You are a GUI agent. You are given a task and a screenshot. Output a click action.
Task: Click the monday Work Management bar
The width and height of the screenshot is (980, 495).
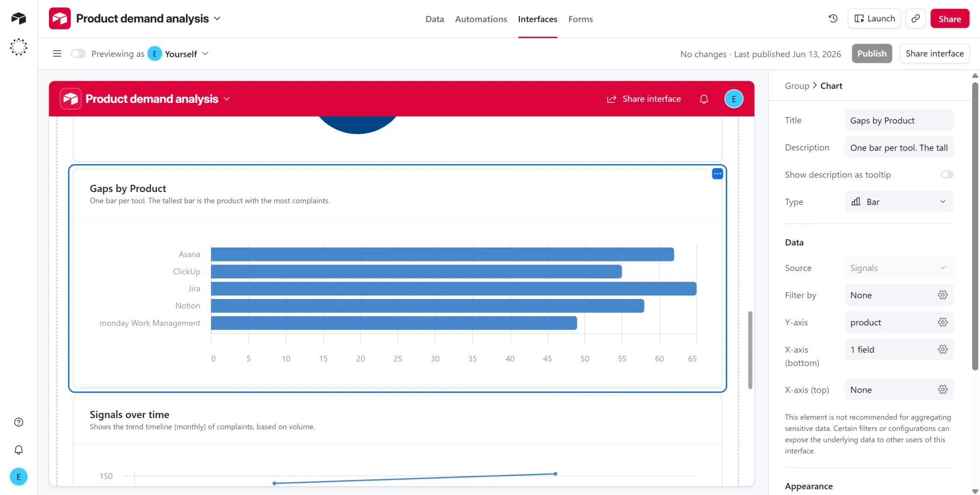coord(394,323)
